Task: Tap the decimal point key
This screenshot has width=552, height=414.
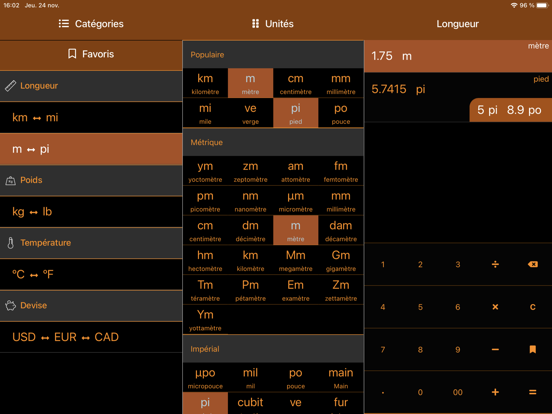Action: click(383, 392)
